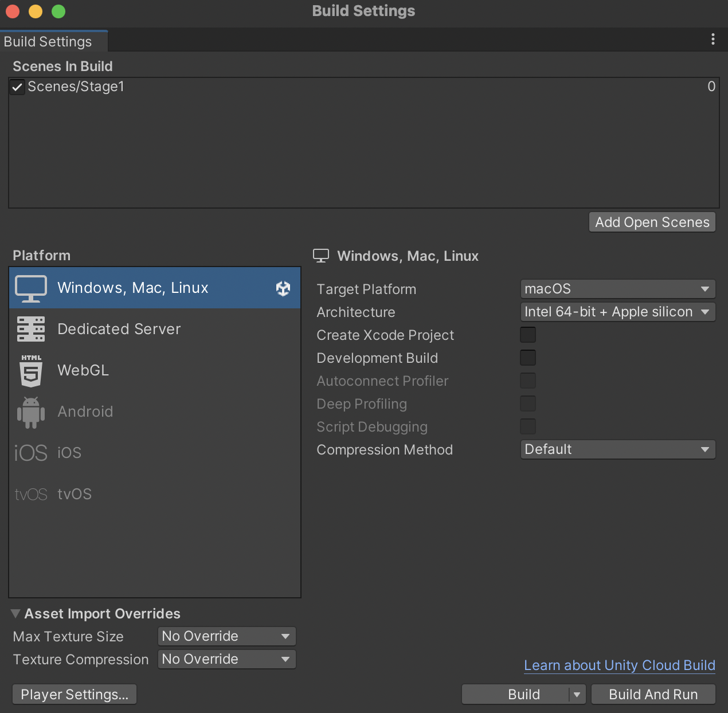Toggle the Autoconnect Profiler checkbox
The width and height of the screenshot is (728, 713).
(528, 381)
